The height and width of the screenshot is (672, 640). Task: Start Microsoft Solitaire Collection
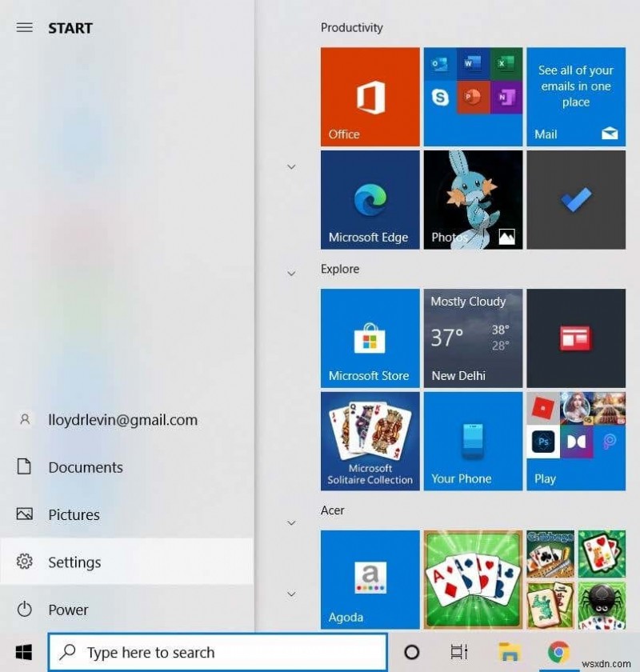[369, 440]
